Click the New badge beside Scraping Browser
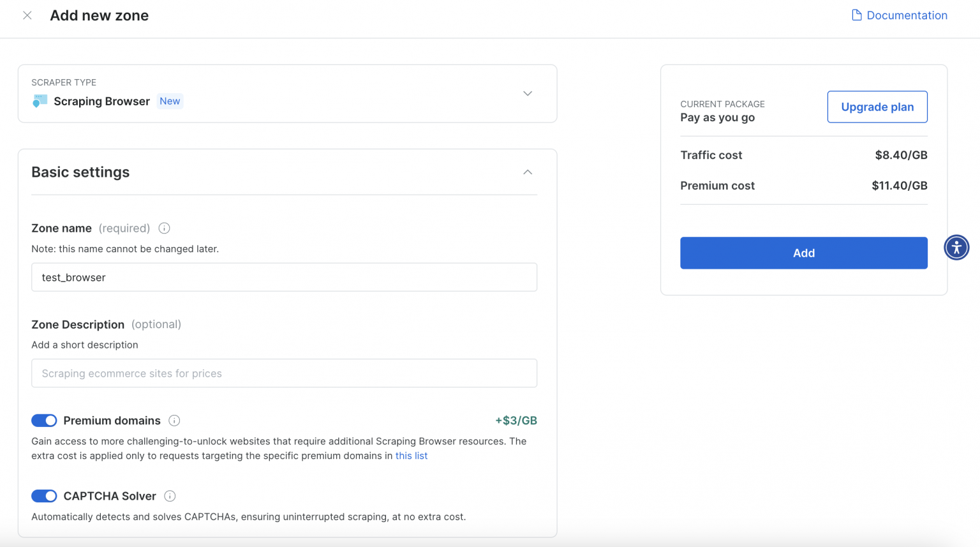Screen dimensions: 980x547 [x=170, y=101]
